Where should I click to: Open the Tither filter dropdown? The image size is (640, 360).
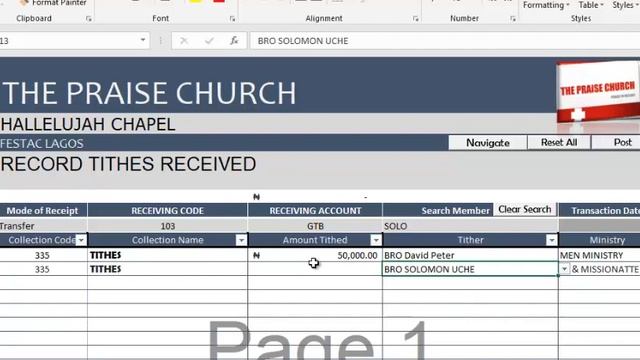coord(551,240)
